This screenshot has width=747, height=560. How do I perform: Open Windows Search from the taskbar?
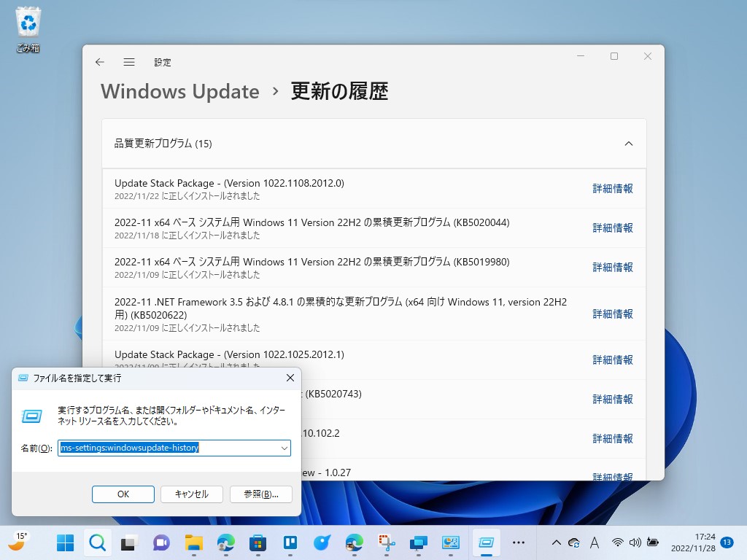pos(96,542)
